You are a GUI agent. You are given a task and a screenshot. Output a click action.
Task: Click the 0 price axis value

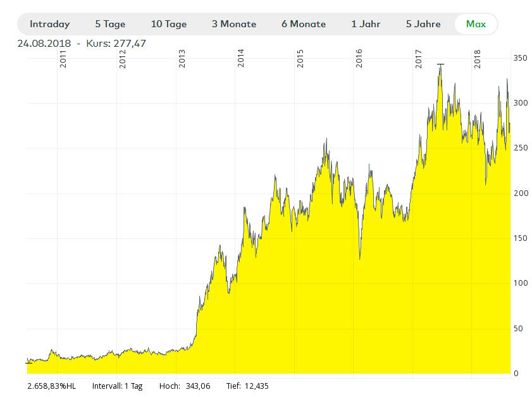coord(516,373)
